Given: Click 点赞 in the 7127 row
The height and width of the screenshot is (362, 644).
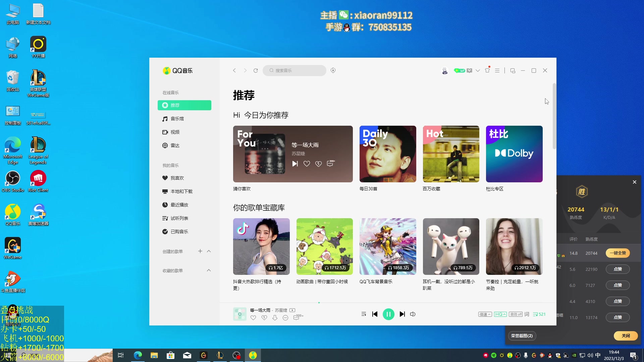Looking at the screenshot, I should tap(618, 285).
